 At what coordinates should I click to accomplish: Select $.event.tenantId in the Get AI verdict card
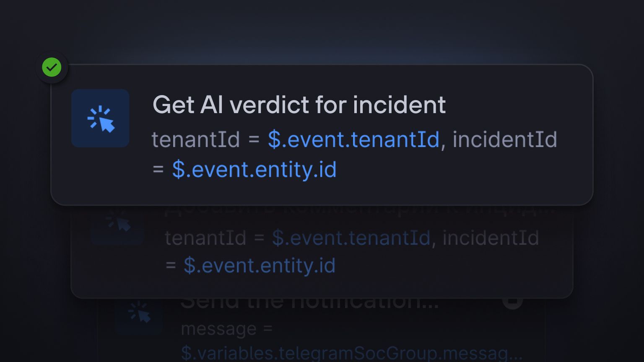click(x=353, y=140)
